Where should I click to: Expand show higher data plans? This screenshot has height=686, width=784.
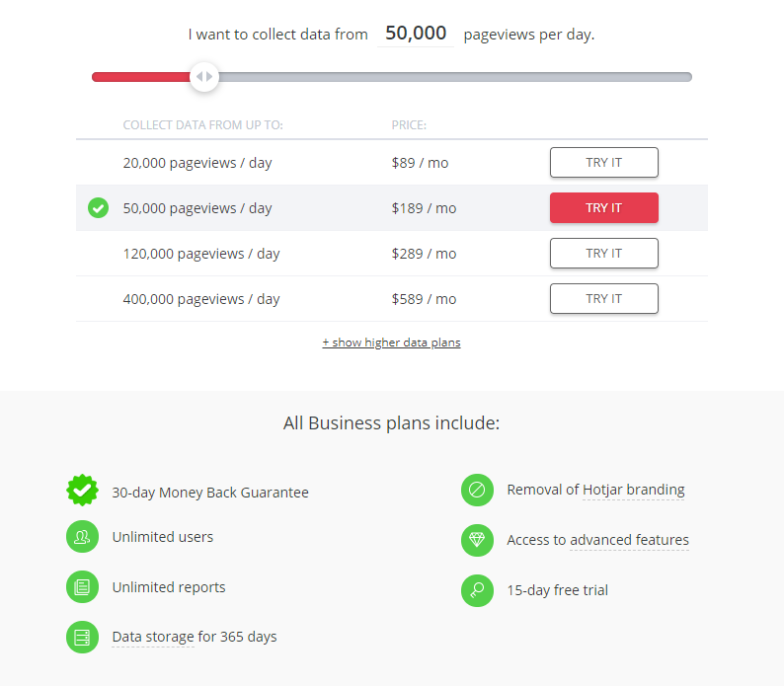pos(391,343)
